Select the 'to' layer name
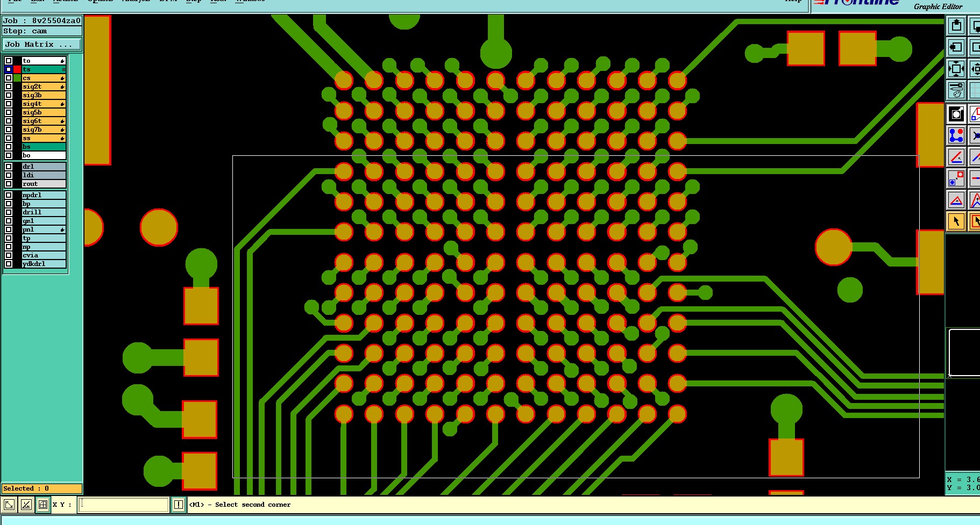This screenshot has height=525, width=980. click(44, 61)
